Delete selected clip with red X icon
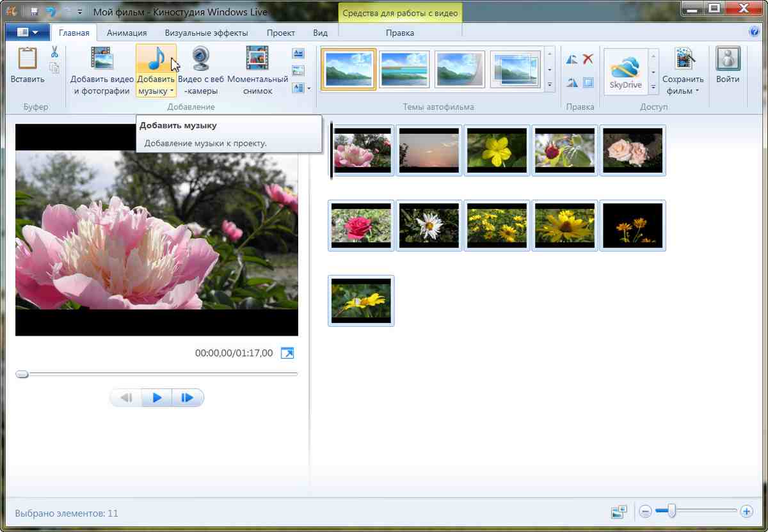The height and width of the screenshot is (532, 768). (589, 59)
